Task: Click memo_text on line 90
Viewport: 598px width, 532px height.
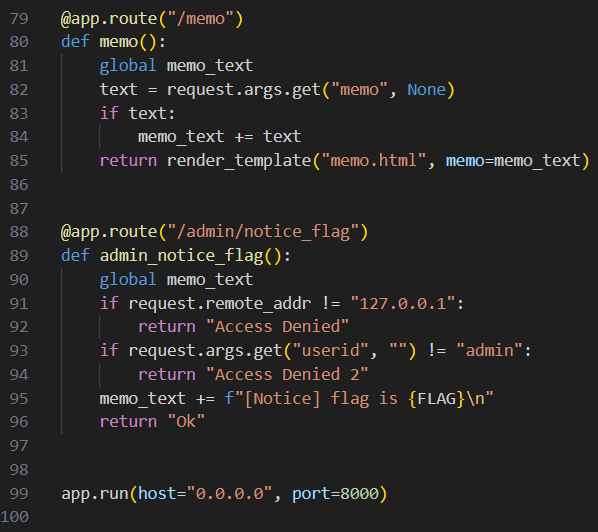Action: click(210, 280)
